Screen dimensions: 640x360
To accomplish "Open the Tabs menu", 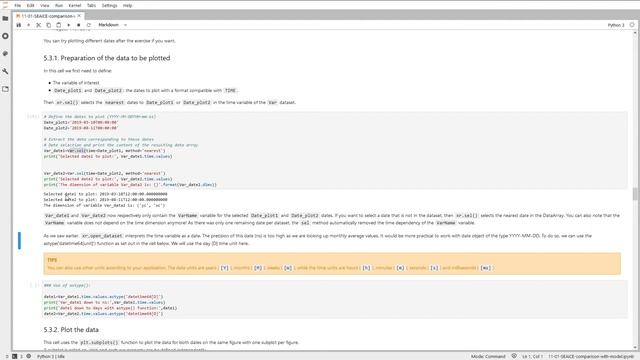I will pos(91,5).
